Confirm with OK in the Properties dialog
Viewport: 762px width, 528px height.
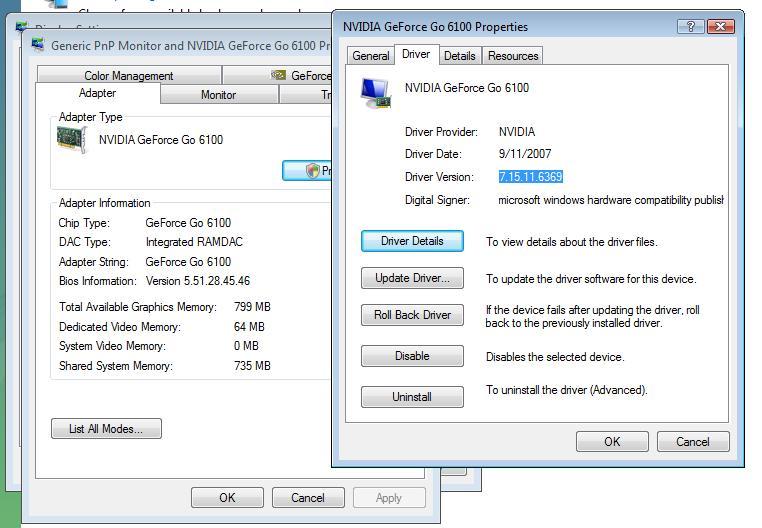coord(612,441)
